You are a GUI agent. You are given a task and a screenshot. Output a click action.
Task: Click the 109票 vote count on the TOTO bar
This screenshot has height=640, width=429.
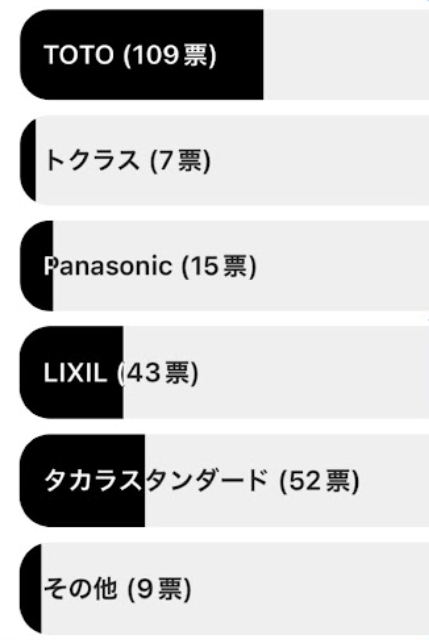(x=170, y=55)
